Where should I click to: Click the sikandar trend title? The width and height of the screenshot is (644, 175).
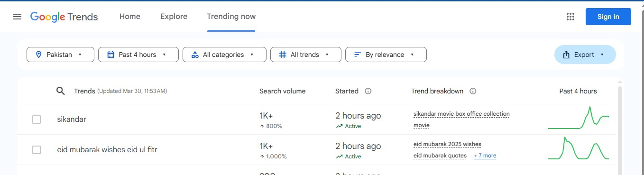pyautogui.click(x=72, y=120)
